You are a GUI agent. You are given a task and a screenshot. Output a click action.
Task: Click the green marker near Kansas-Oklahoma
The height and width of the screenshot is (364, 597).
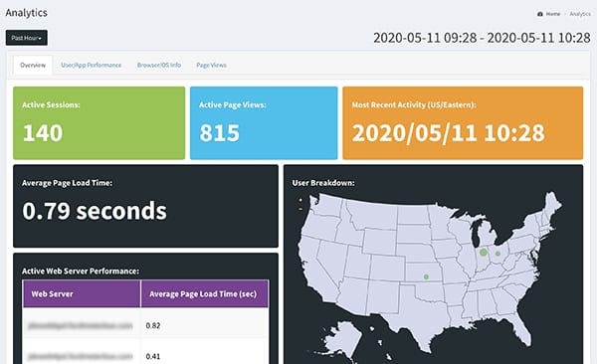tap(426, 276)
